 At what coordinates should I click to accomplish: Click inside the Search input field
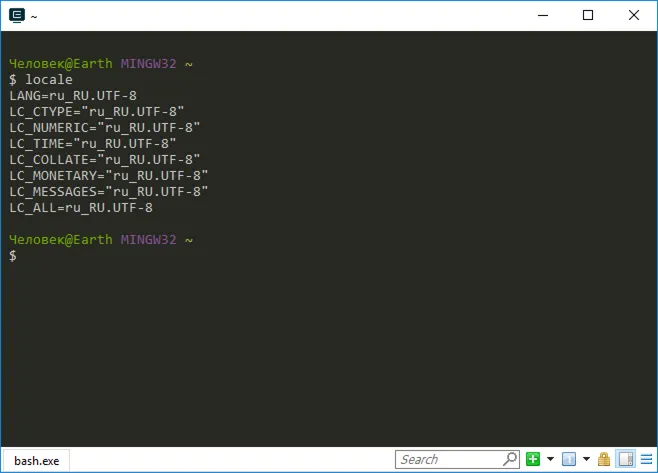(450, 459)
